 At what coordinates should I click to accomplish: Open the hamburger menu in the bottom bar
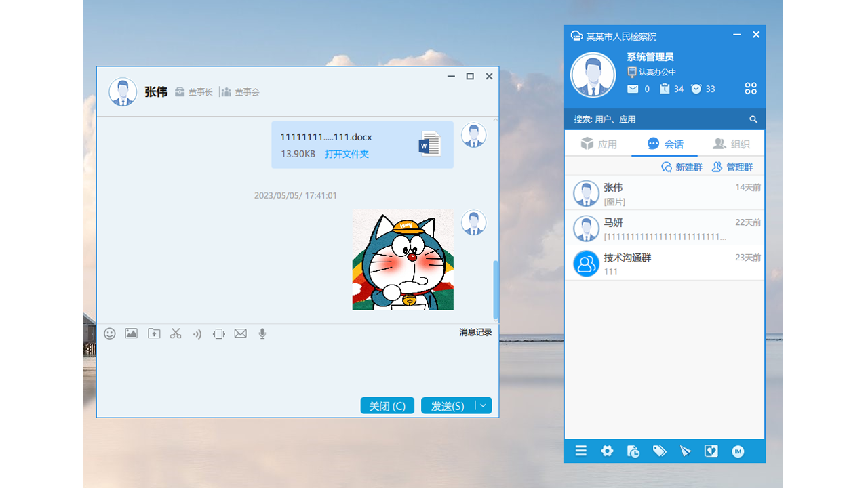pyautogui.click(x=580, y=451)
